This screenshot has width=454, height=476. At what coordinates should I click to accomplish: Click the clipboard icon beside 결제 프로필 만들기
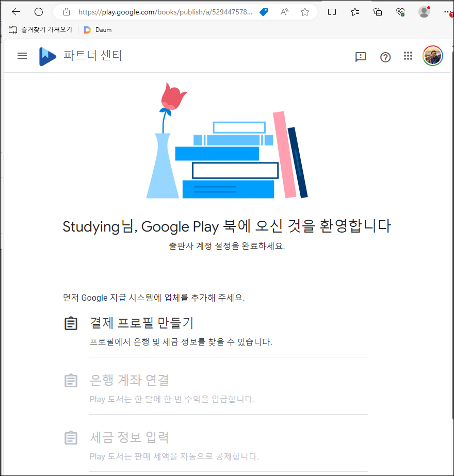tap(71, 323)
